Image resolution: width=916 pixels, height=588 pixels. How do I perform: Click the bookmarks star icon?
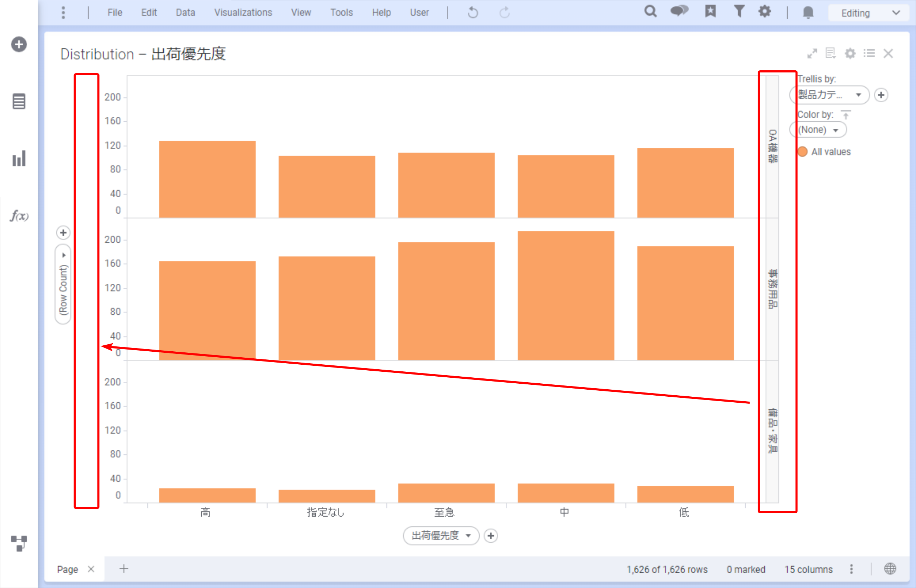710,12
